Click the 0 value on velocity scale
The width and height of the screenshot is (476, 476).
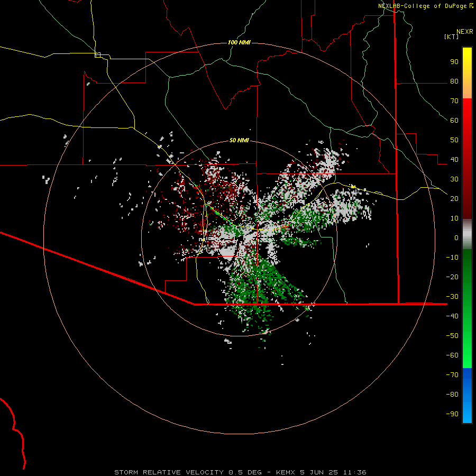456,238
